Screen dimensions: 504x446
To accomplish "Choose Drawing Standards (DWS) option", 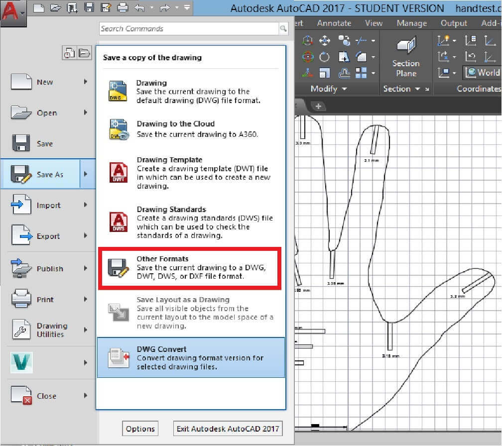I will [191, 223].
